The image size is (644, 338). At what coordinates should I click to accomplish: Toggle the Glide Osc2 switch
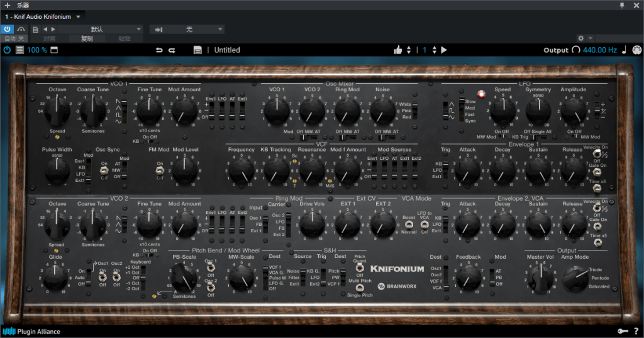click(x=116, y=277)
